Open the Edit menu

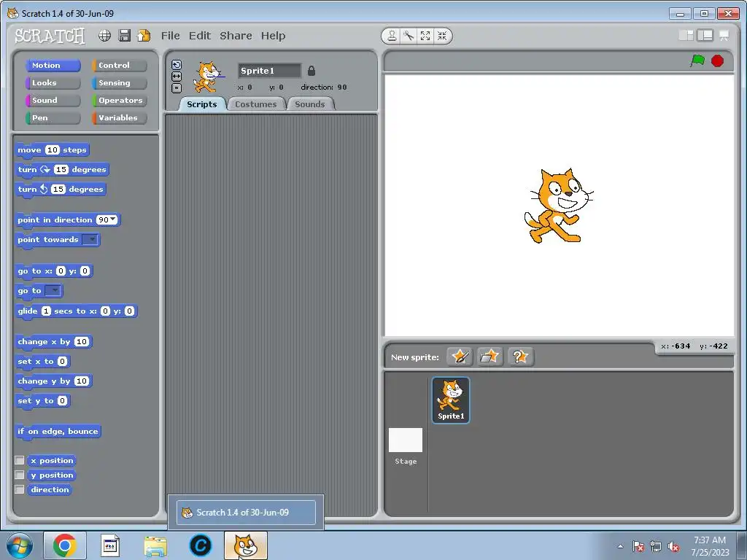pyautogui.click(x=200, y=36)
